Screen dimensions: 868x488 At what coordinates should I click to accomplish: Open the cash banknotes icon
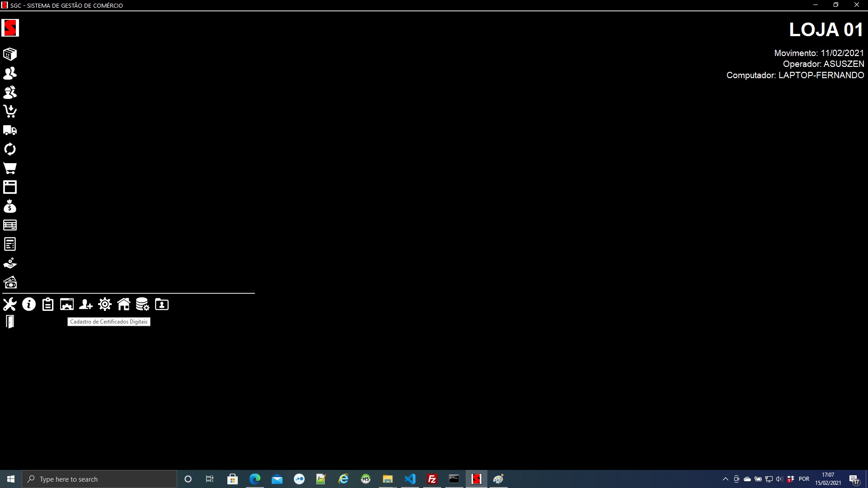tap(10, 282)
